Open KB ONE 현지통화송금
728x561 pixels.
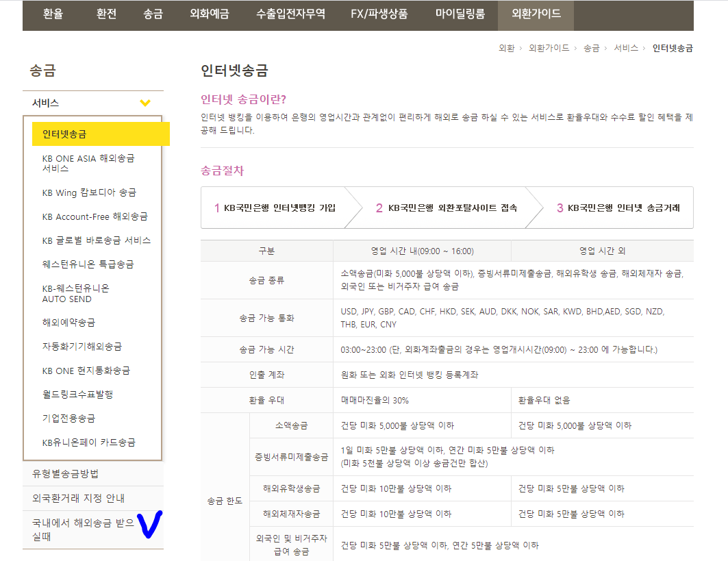point(86,371)
